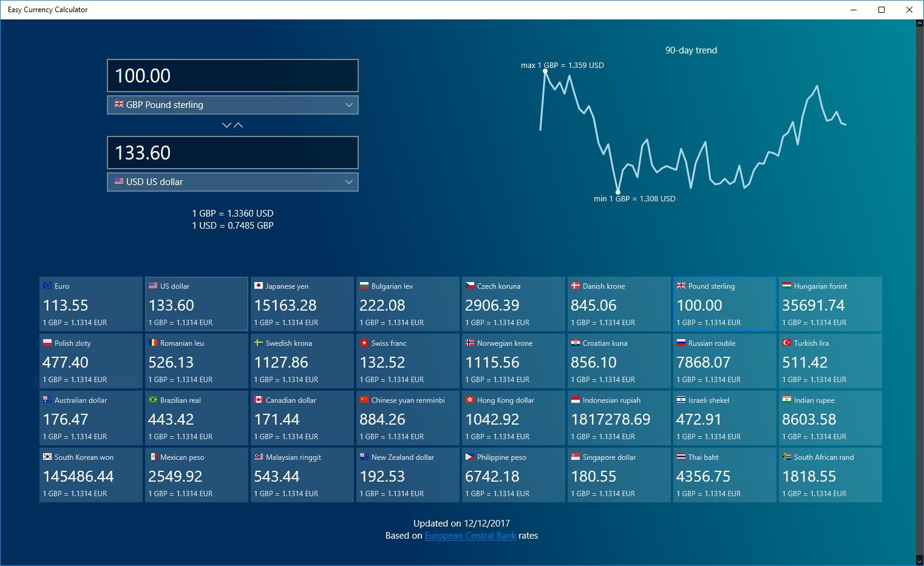This screenshot has height=566, width=924.
Task: Open the European Central Bank link
Action: pos(470,536)
